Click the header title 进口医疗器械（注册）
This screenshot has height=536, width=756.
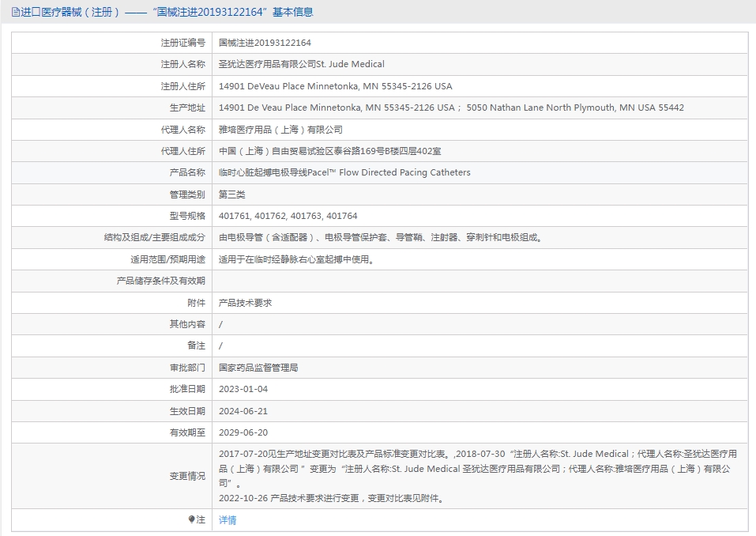point(70,12)
